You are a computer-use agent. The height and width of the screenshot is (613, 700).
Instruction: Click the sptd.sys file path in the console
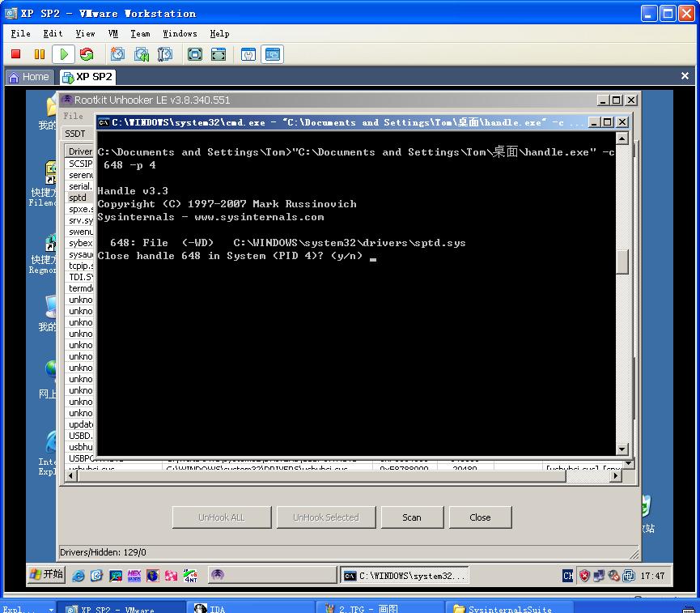pyautogui.click(x=350, y=243)
